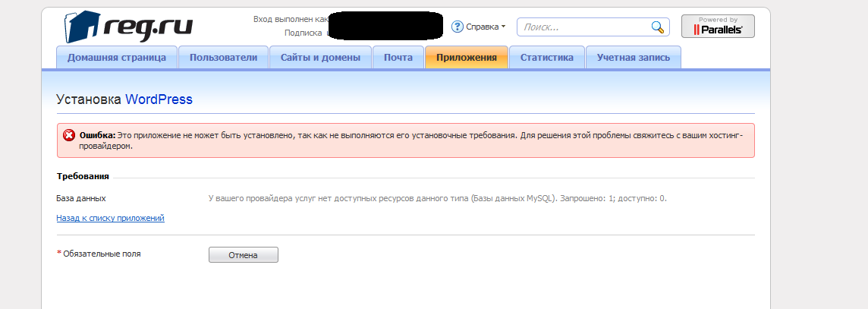Click the Отмена button
Viewport: 868px width, 309px height.
(x=243, y=255)
